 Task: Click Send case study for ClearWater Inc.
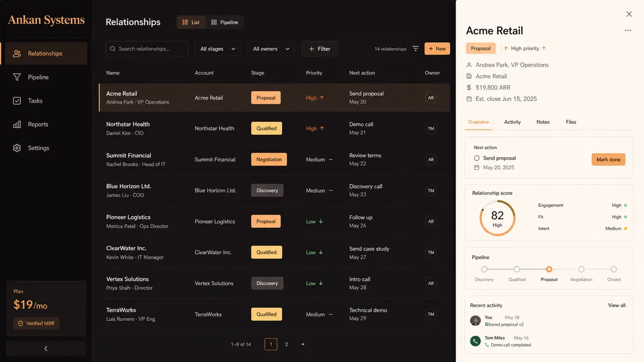pyautogui.click(x=369, y=249)
